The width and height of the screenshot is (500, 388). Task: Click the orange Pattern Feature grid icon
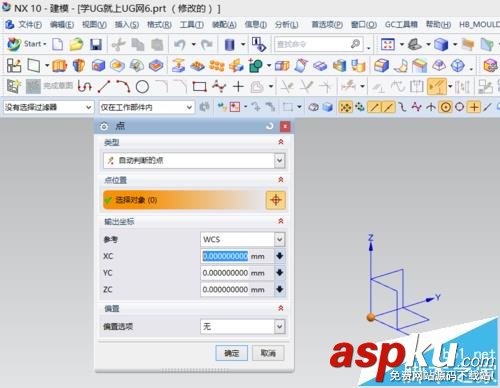[x=217, y=65]
